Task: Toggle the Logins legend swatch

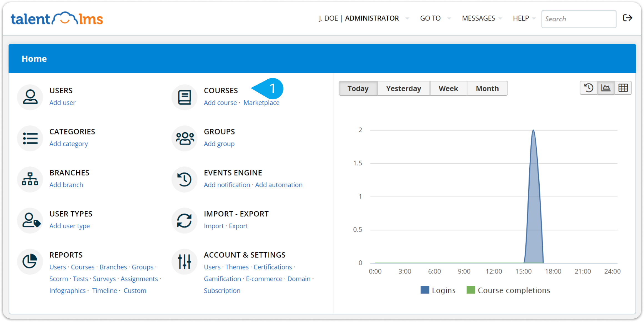Action: coord(425,290)
